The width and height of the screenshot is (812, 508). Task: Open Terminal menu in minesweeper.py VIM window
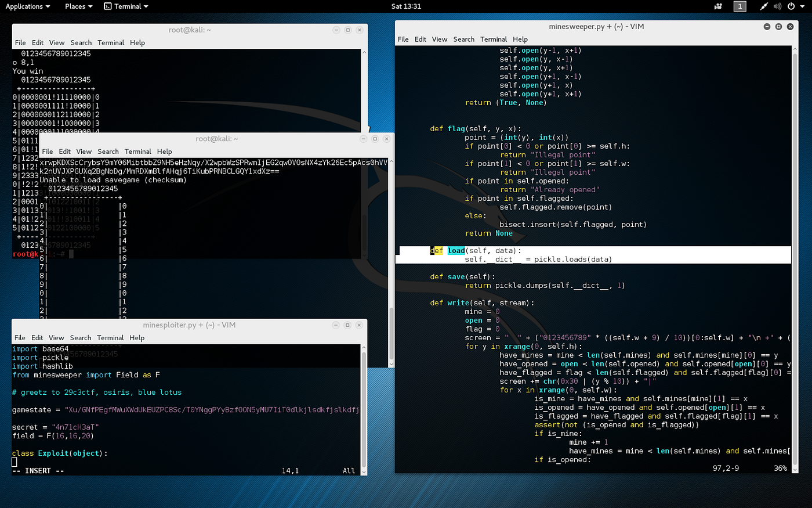point(494,39)
